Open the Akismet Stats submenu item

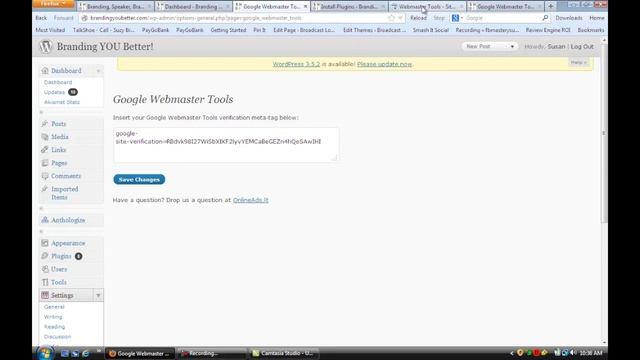(x=62, y=102)
